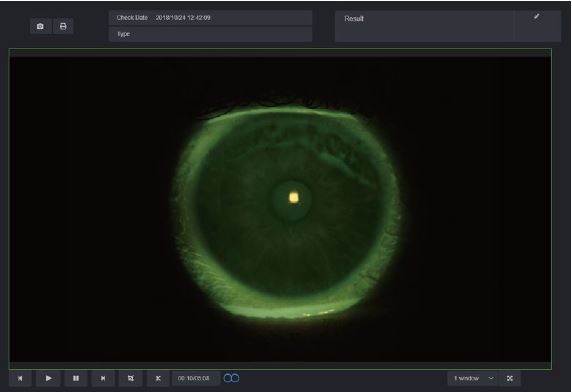Toggle the blue double-circle eye icon

pyautogui.click(x=231, y=379)
